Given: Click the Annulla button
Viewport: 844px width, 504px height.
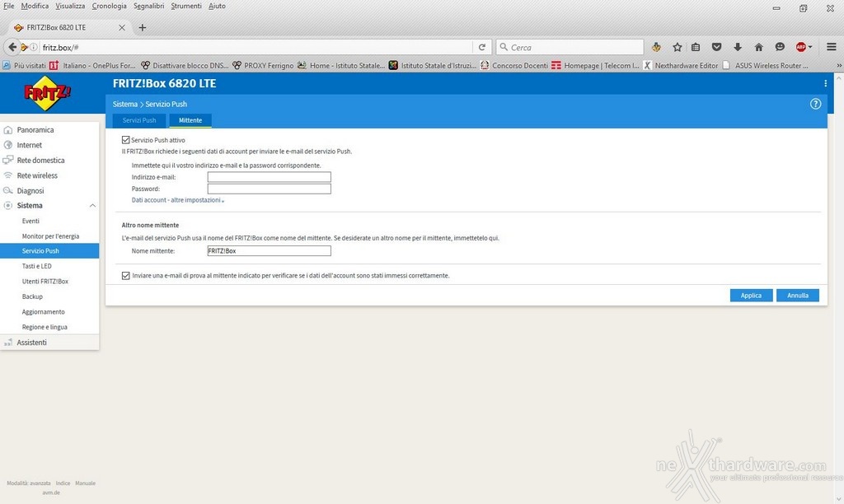Looking at the screenshot, I should pyautogui.click(x=798, y=296).
